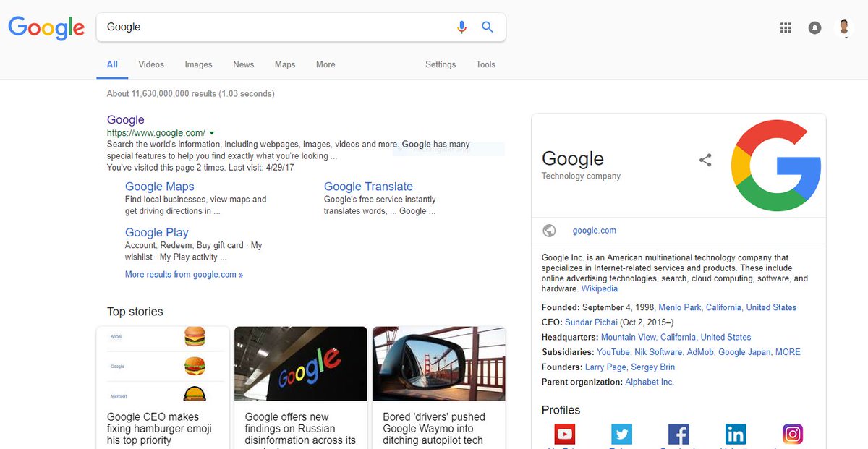868x449 pixels.
Task: Open the AdMob subsidiary link
Action: click(700, 352)
